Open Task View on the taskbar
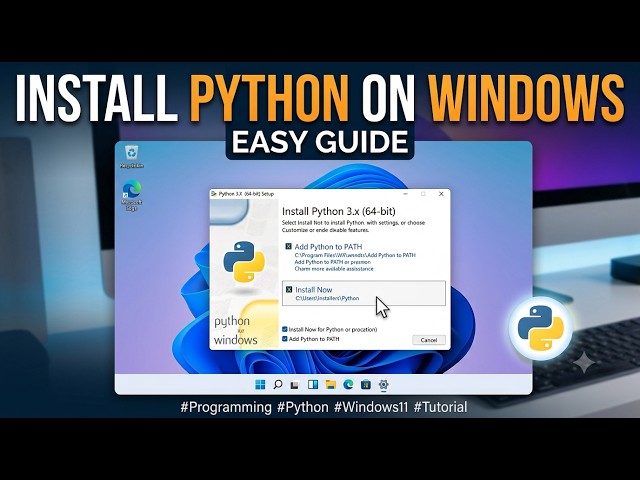The image size is (640, 480). click(295, 385)
